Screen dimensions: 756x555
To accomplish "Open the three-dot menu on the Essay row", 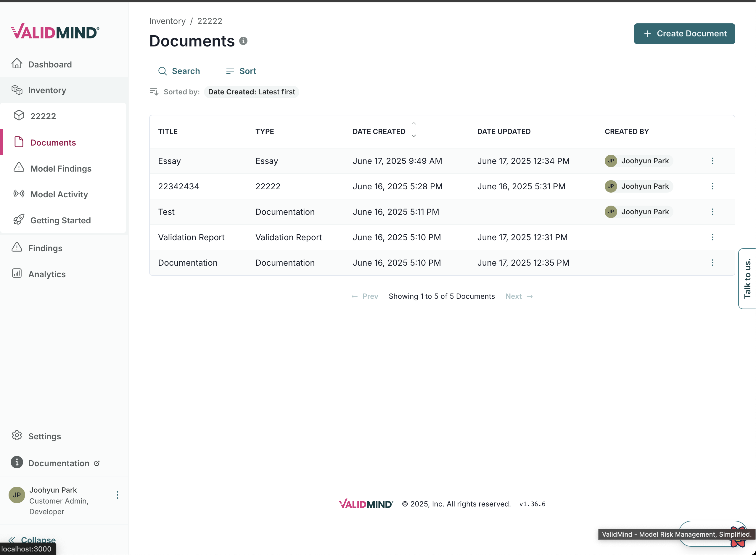I will (712, 161).
